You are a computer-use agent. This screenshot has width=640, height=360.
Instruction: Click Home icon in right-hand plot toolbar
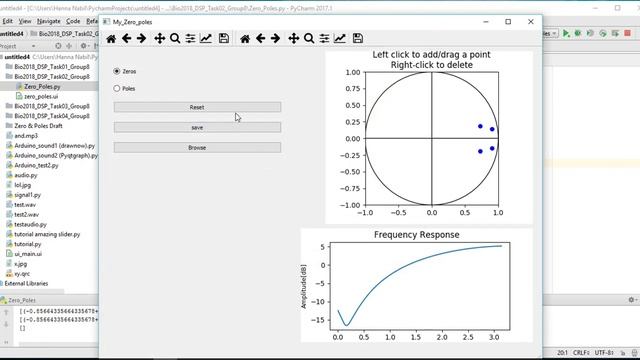[245, 39]
